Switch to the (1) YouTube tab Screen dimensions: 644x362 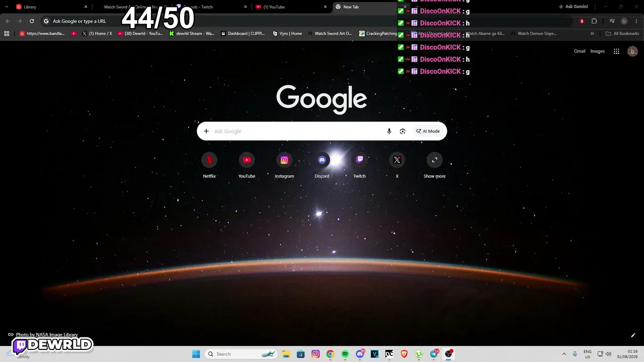tap(291, 7)
